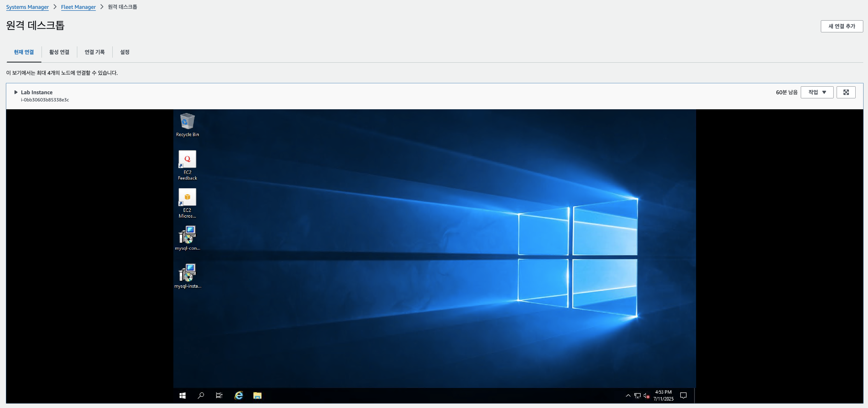
Task: Open the 4:53 PM clock calendar
Action: click(x=664, y=396)
